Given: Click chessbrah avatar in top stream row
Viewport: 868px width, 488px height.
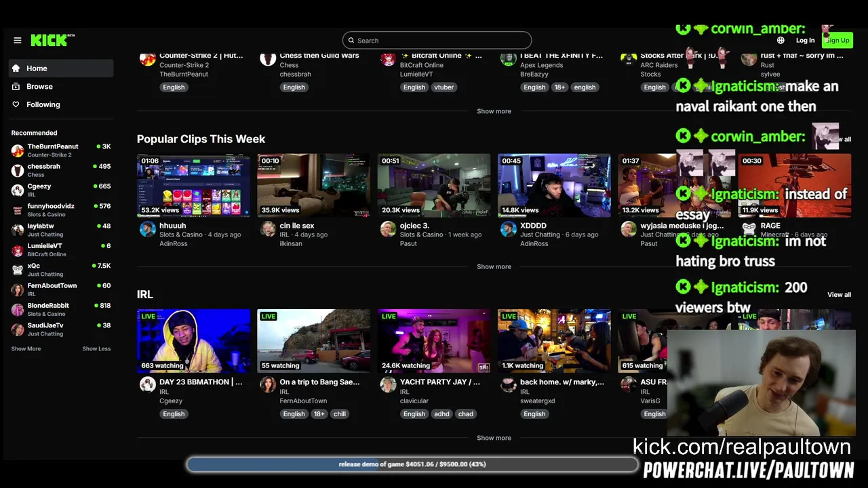Looking at the screenshot, I should 268,58.
